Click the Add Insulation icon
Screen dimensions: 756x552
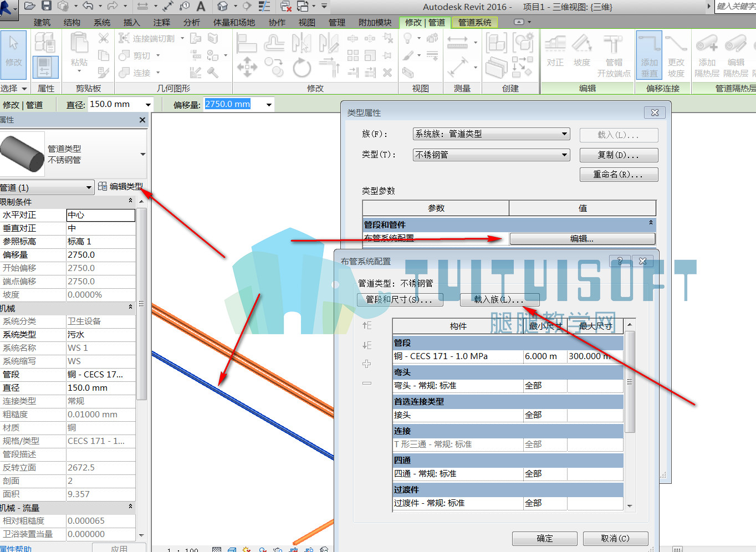[x=707, y=55]
